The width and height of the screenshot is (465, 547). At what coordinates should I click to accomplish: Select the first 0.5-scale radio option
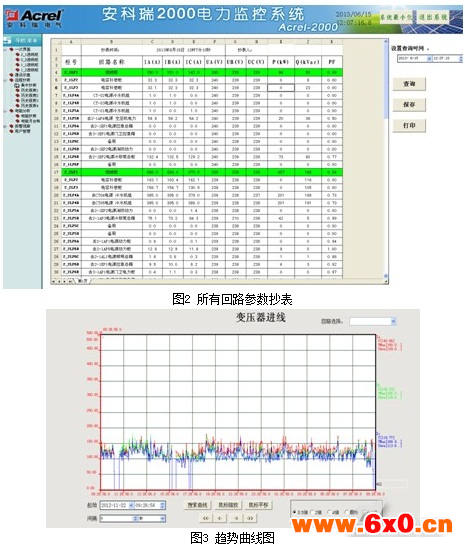[x=294, y=512]
